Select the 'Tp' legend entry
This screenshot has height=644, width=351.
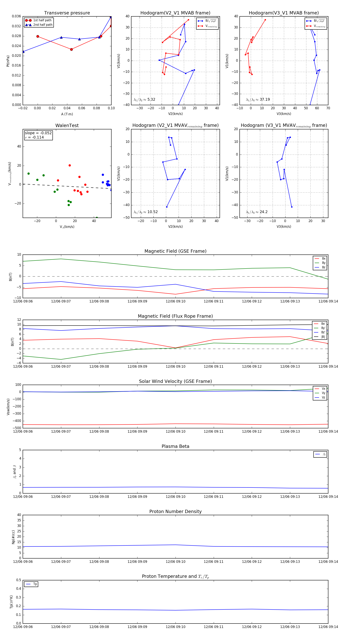(x=31, y=584)
